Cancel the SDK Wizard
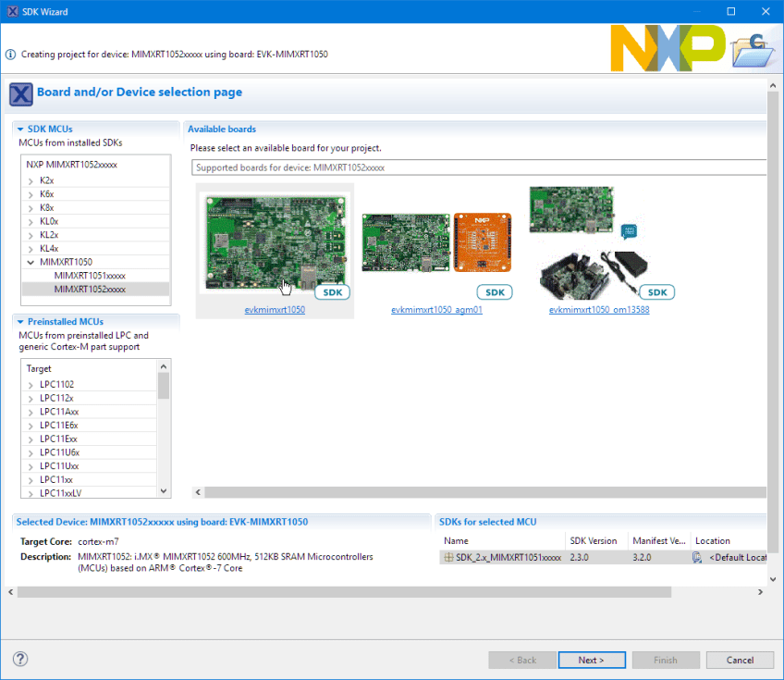Image resolution: width=784 pixels, height=680 pixels. pos(740,660)
